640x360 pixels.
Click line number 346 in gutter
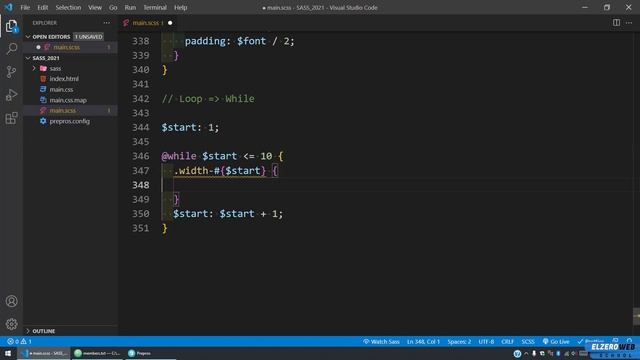(x=141, y=156)
